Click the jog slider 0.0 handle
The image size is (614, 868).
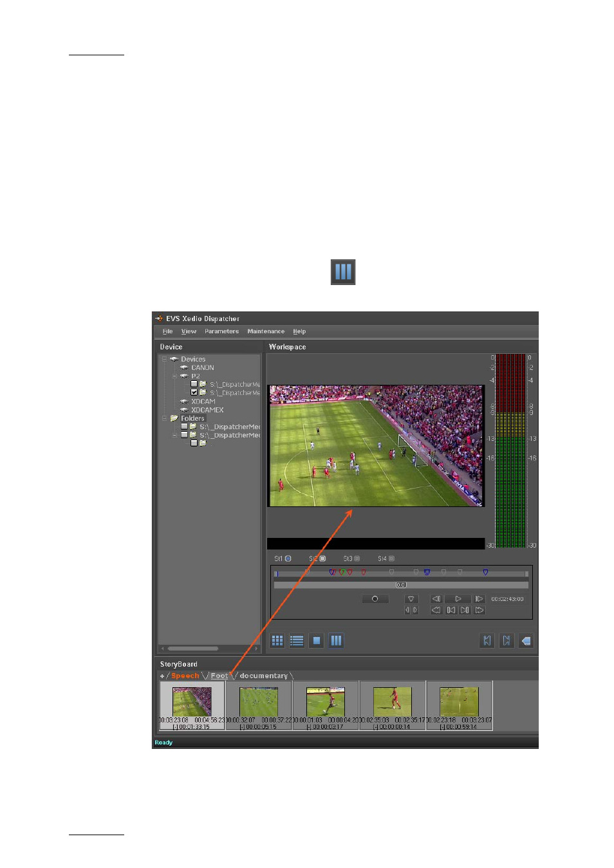pyautogui.click(x=400, y=585)
